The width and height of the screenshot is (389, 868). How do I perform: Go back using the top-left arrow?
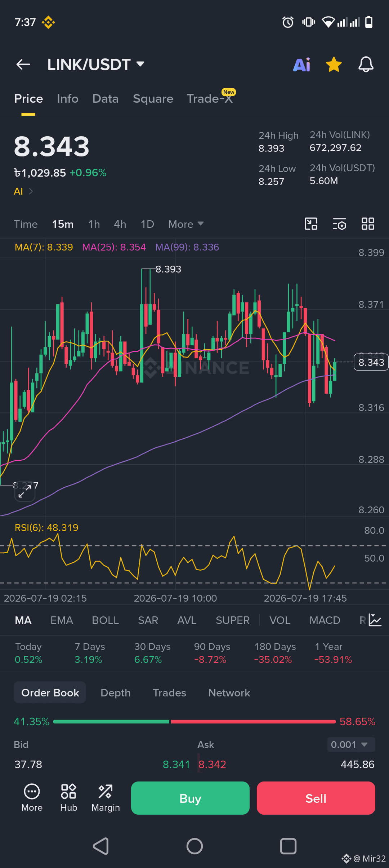point(23,65)
